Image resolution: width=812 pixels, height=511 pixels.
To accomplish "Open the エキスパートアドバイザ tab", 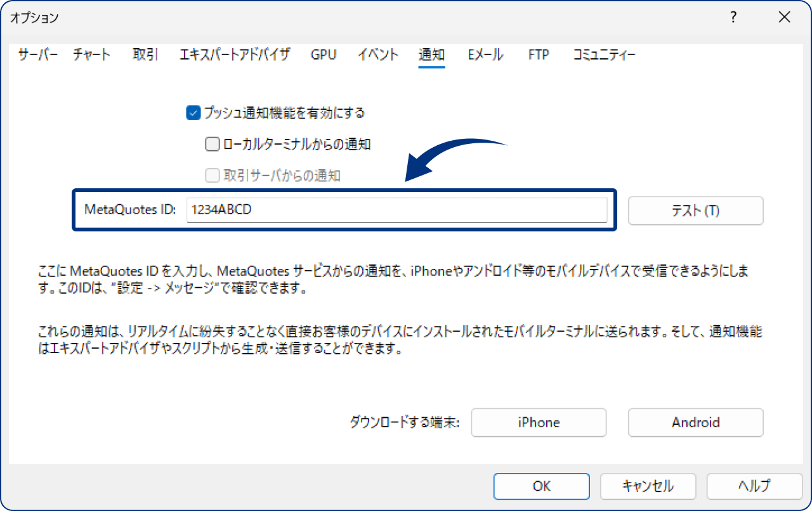I will point(234,55).
